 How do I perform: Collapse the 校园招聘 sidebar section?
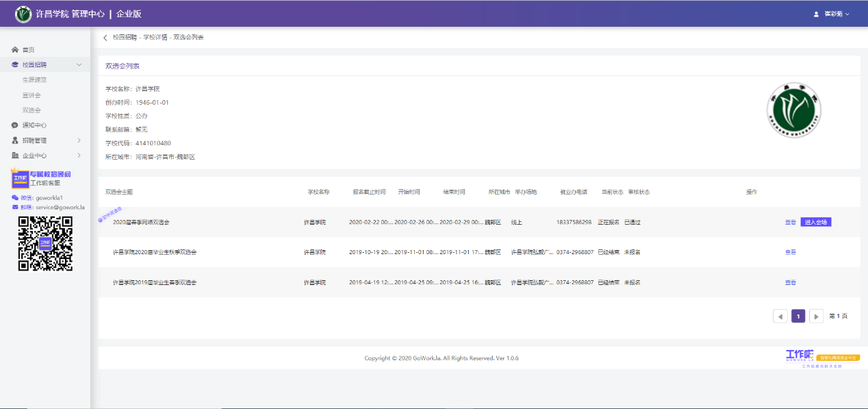point(79,65)
